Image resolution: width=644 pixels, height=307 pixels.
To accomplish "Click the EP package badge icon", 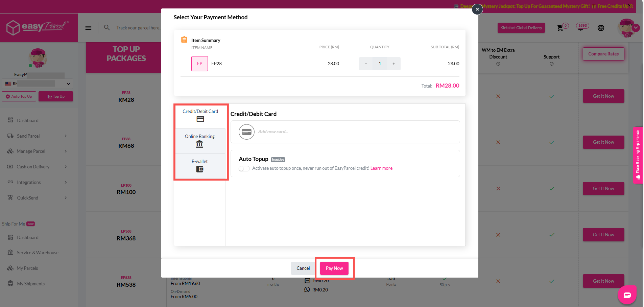I will click(199, 64).
